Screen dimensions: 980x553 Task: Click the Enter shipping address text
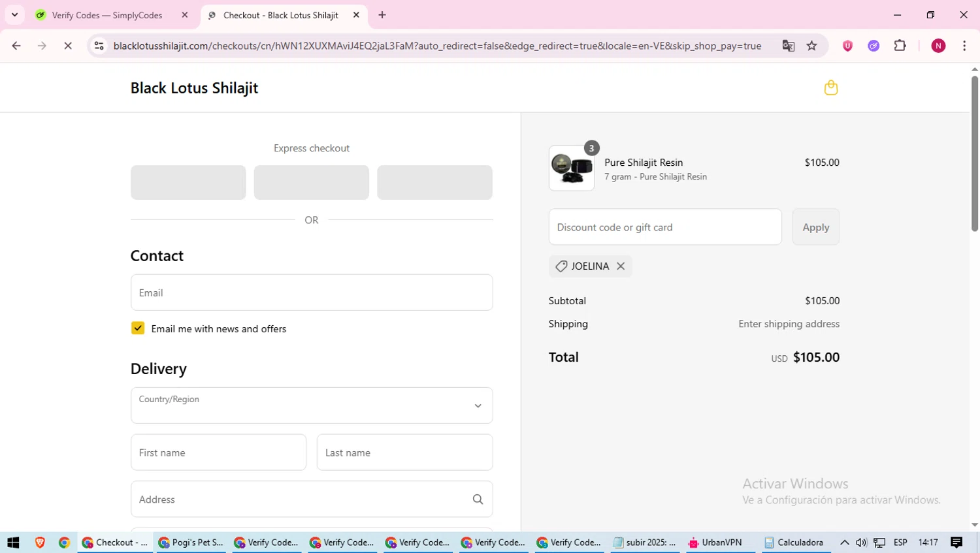[x=789, y=324]
